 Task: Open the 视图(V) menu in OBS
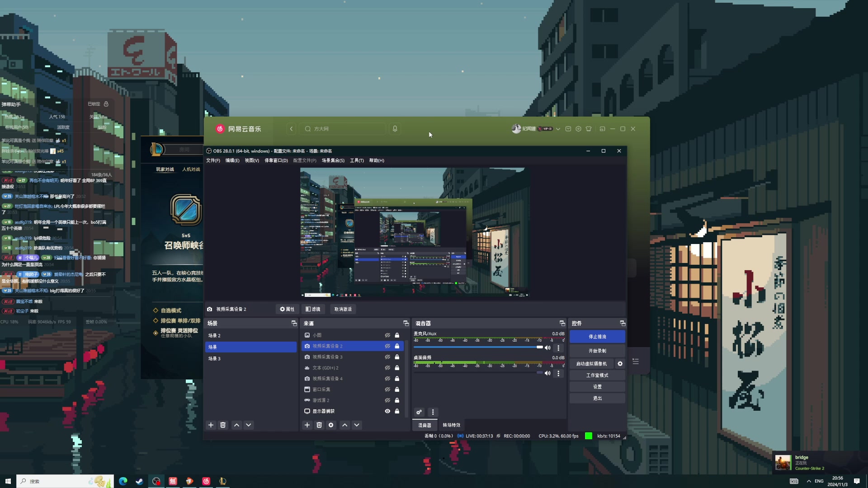pos(252,160)
